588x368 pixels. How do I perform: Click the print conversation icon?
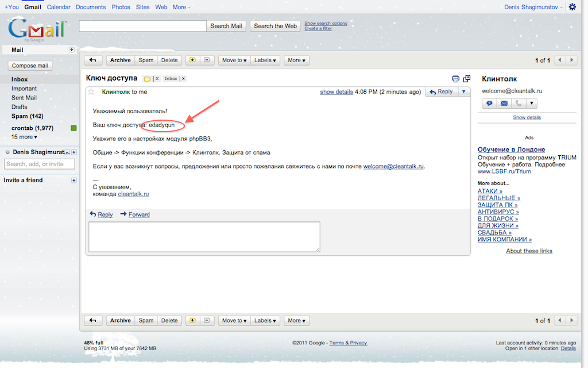(456, 78)
